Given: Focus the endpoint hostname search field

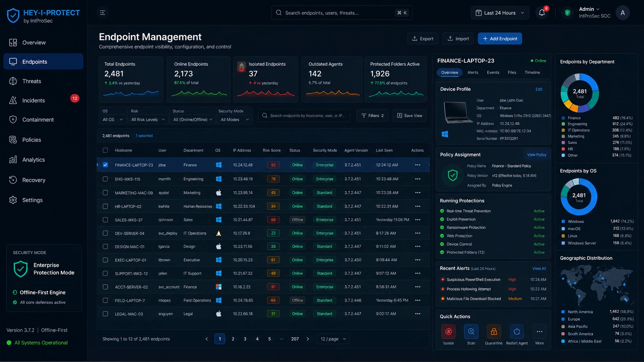Looking at the screenshot, I should pyautogui.click(x=304, y=115).
